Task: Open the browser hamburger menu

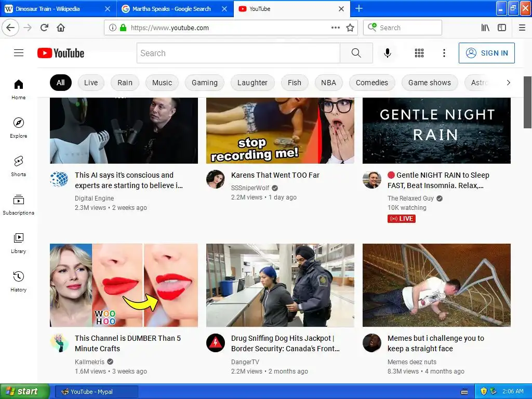Action: click(x=522, y=28)
